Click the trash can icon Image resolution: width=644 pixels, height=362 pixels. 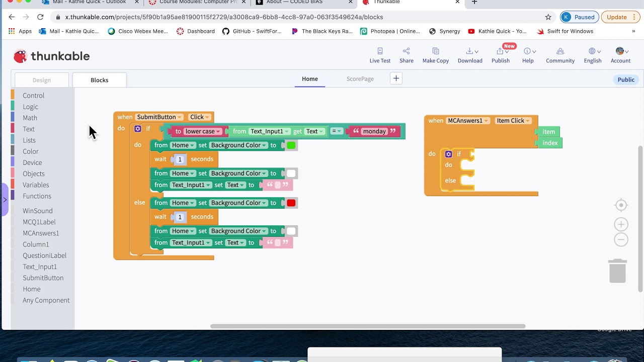point(617,271)
